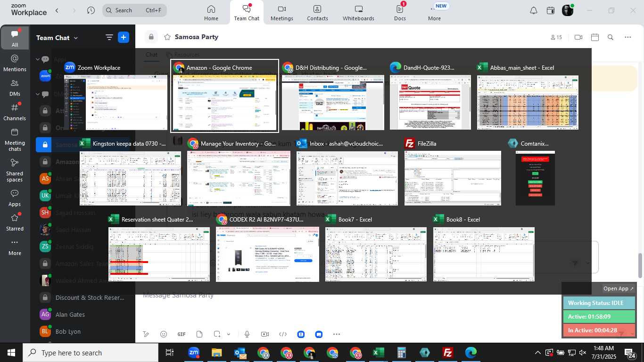
Task: Open More in the left sidebar
Action: [x=15, y=247]
